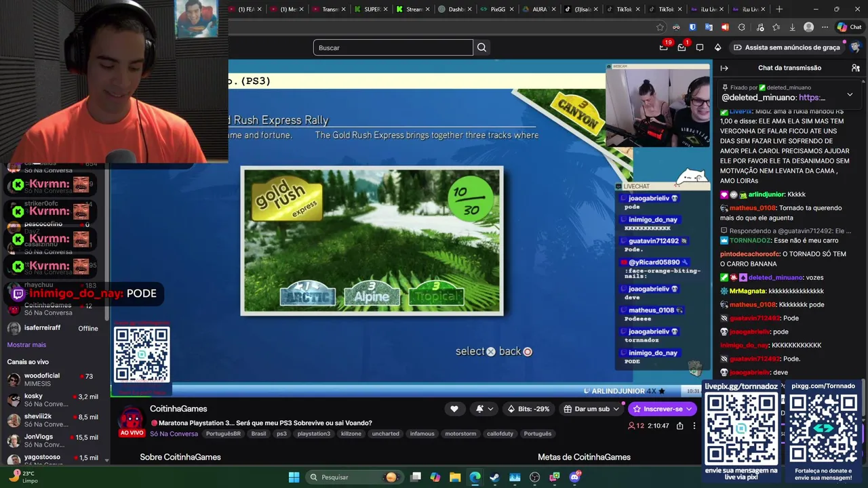868x488 pixels.
Task: Open chat community users icon
Action: (x=856, y=68)
